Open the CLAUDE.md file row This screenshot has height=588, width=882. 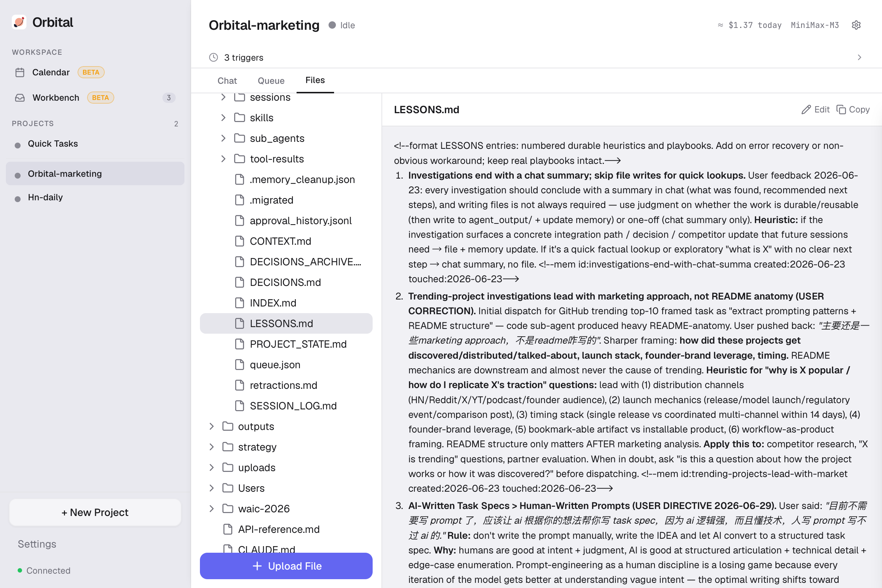(x=286, y=549)
